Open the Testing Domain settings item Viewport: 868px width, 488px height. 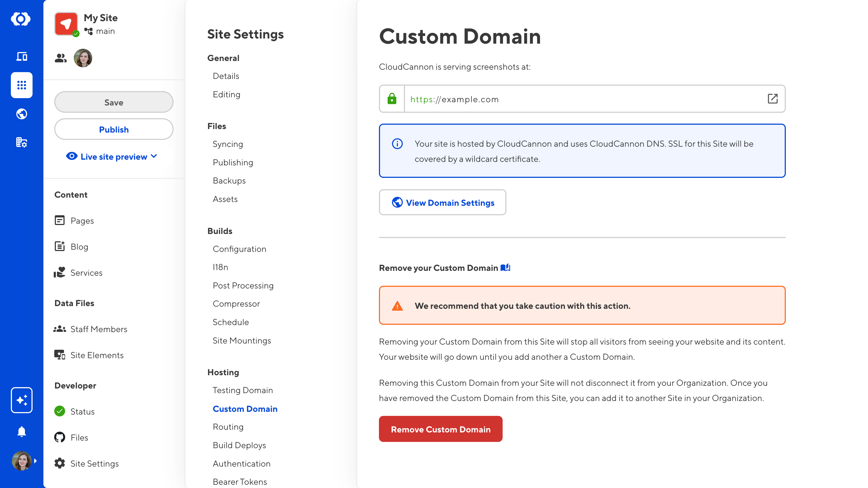242,390
